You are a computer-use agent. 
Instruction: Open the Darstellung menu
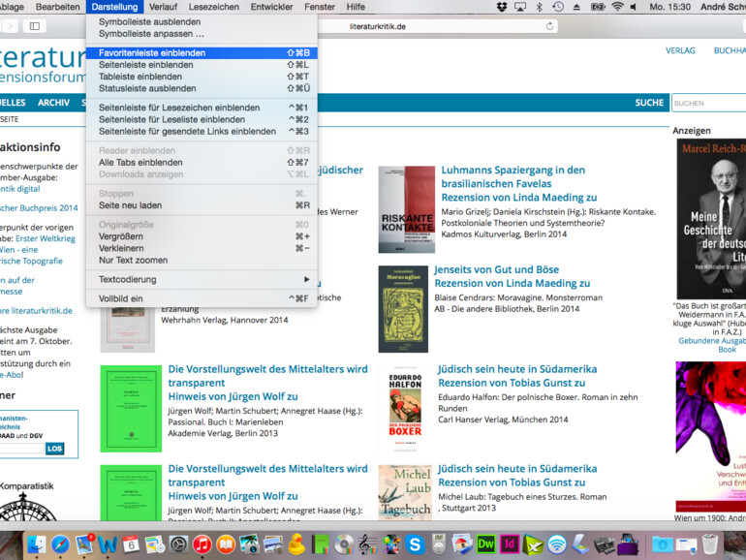[x=114, y=7]
